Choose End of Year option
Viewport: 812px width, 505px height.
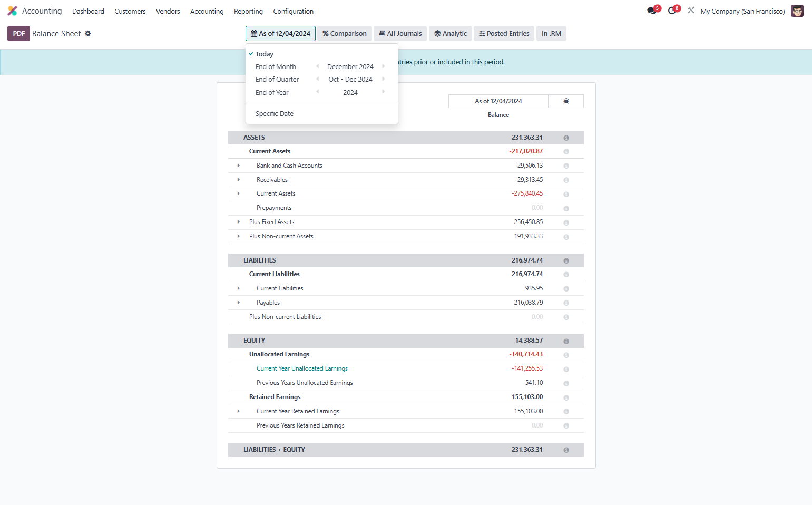(272, 92)
